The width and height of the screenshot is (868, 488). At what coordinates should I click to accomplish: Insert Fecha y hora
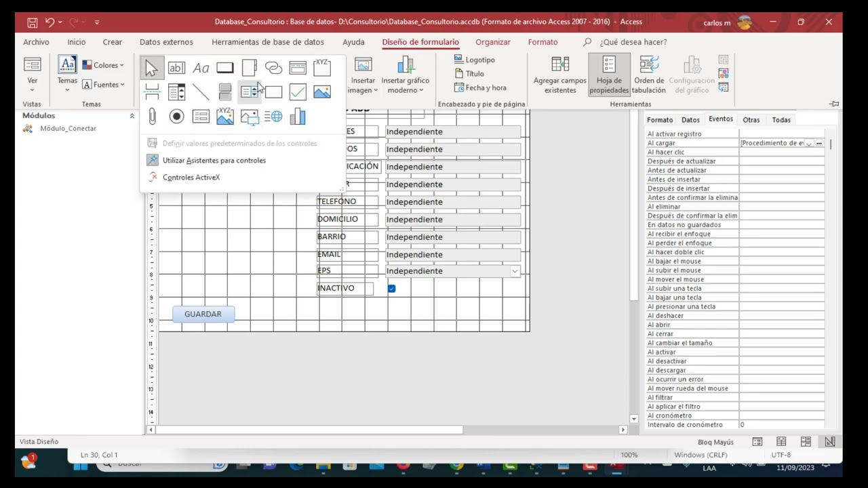click(x=480, y=88)
